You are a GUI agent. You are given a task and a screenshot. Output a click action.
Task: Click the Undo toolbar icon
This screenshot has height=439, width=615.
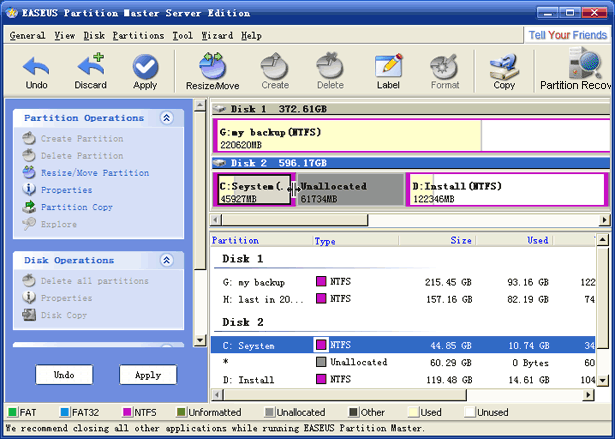pos(36,72)
